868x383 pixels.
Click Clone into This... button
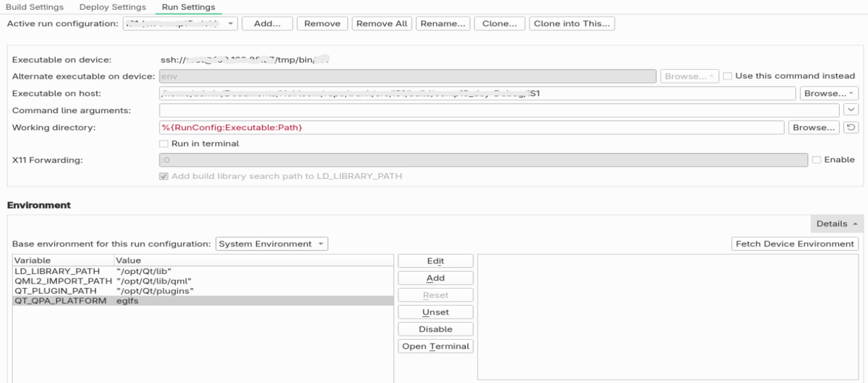pyautogui.click(x=572, y=24)
